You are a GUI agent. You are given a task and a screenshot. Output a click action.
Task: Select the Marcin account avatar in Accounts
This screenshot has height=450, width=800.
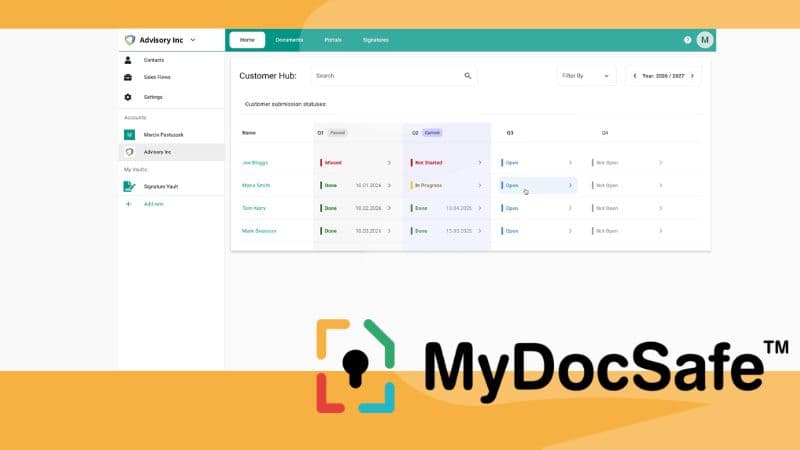tap(130, 135)
